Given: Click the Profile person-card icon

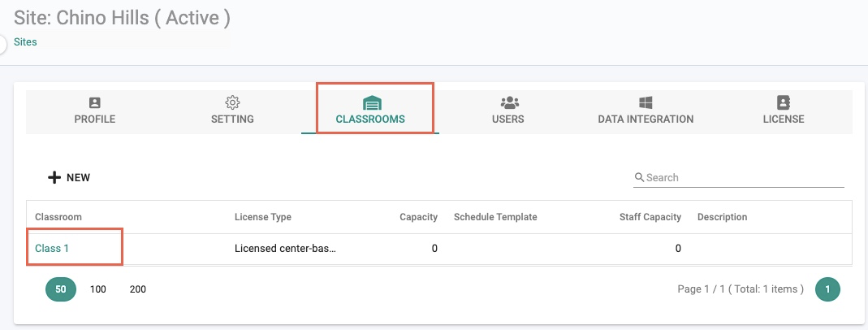Looking at the screenshot, I should (x=95, y=102).
